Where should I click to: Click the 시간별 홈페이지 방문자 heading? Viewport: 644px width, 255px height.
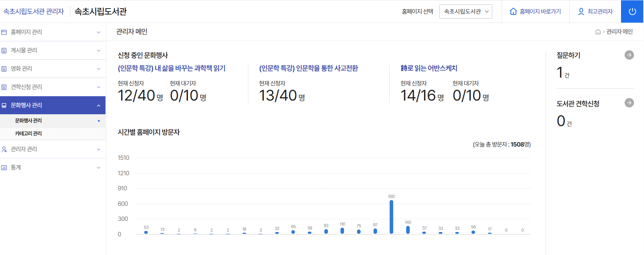pos(149,132)
